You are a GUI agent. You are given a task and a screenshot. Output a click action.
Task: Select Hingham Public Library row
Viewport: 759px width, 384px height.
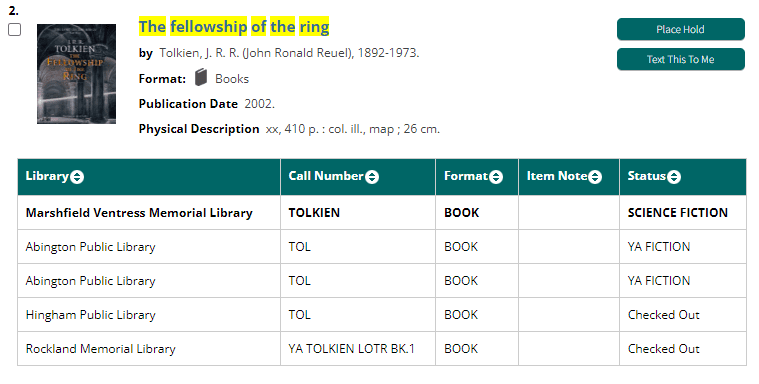(382, 315)
